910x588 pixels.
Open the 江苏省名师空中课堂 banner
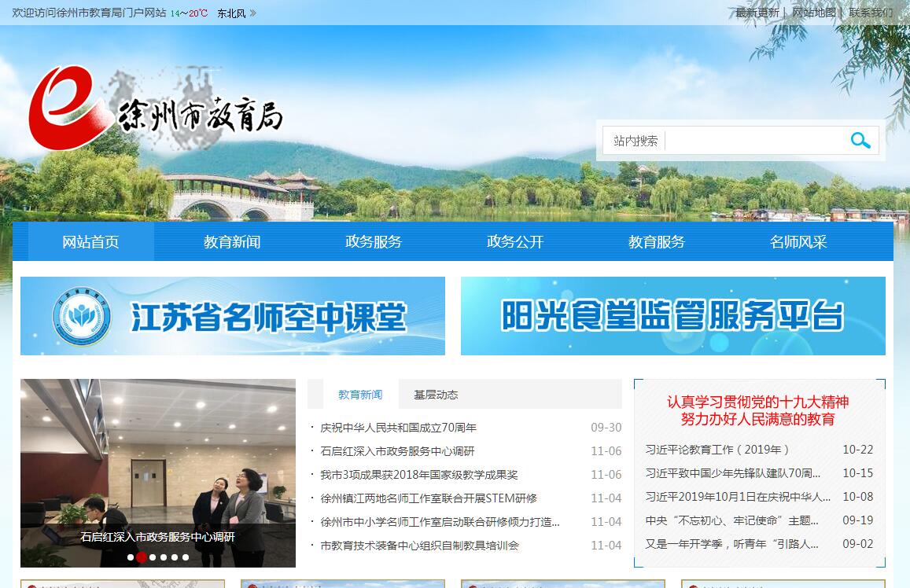tap(233, 316)
